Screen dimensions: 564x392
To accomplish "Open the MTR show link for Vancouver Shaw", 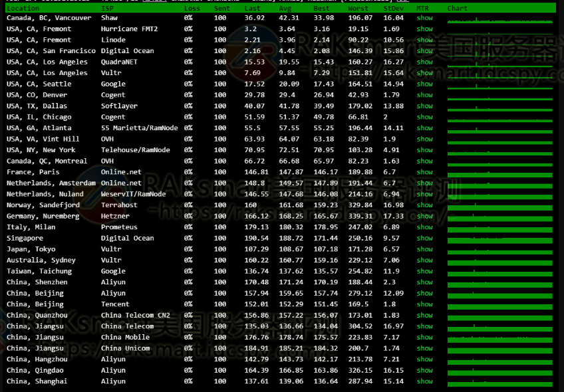I will pyautogui.click(x=424, y=18).
